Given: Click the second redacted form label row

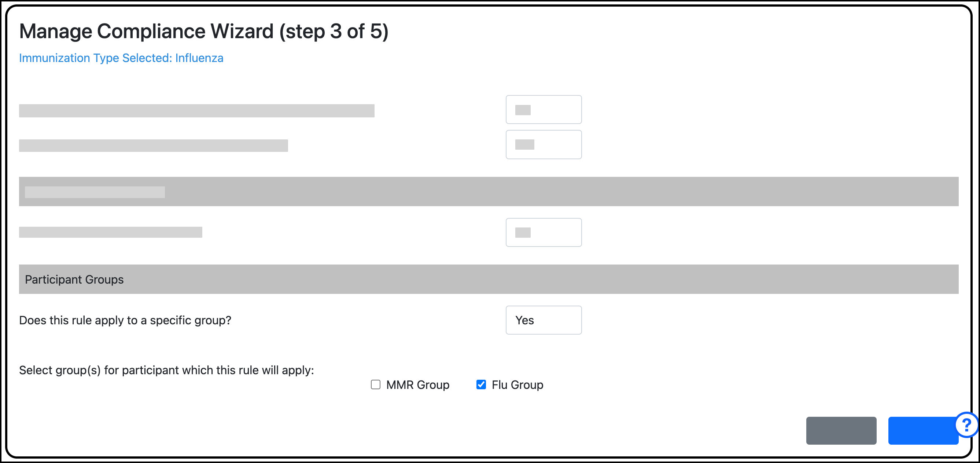Looking at the screenshot, I should [x=154, y=145].
